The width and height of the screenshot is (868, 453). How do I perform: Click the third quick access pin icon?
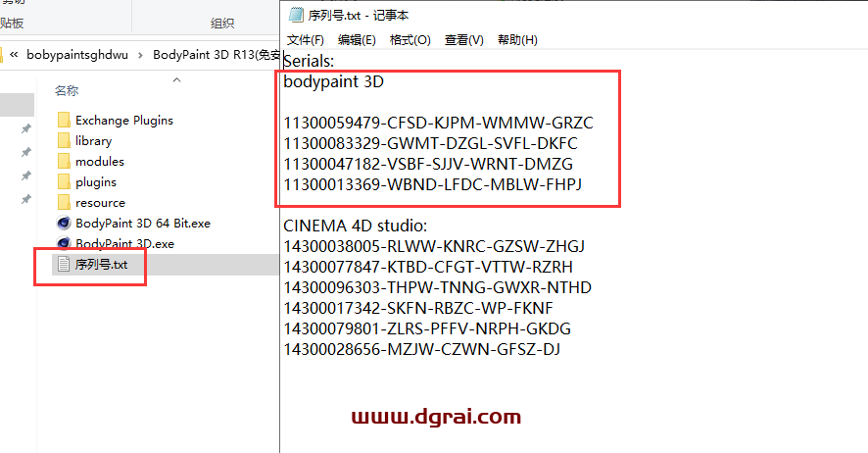pos(25,176)
